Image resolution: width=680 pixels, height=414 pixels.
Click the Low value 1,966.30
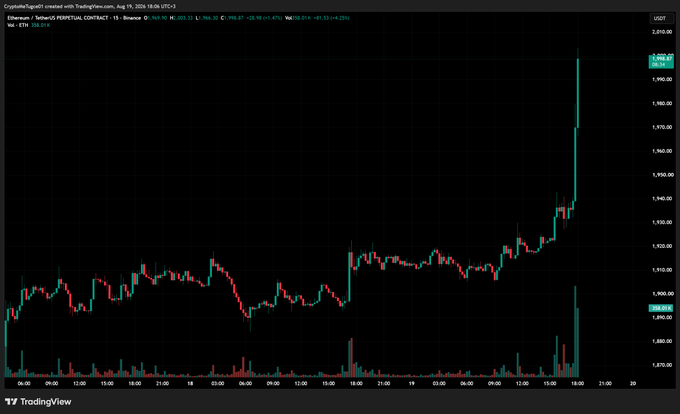click(x=209, y=18)
